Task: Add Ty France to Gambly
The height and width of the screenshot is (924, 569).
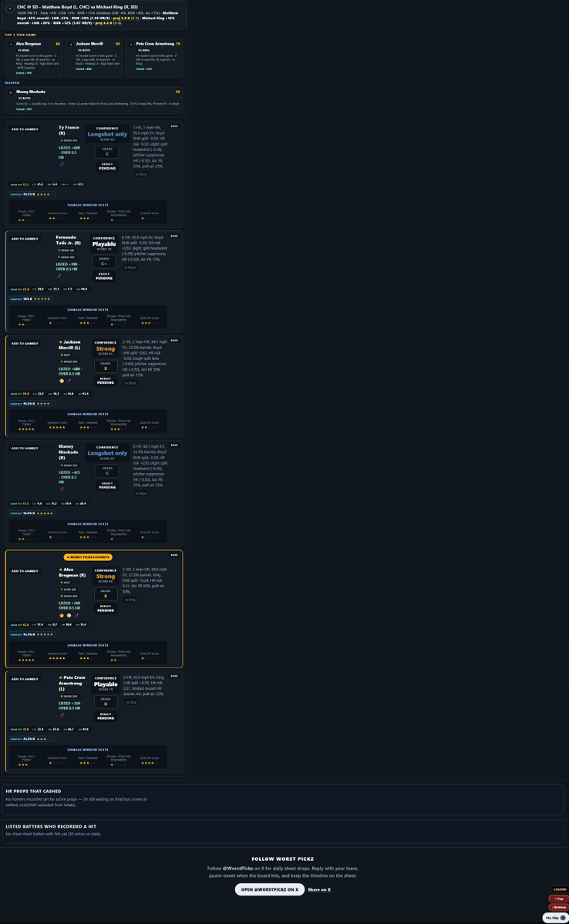Action: coord(25,129)
